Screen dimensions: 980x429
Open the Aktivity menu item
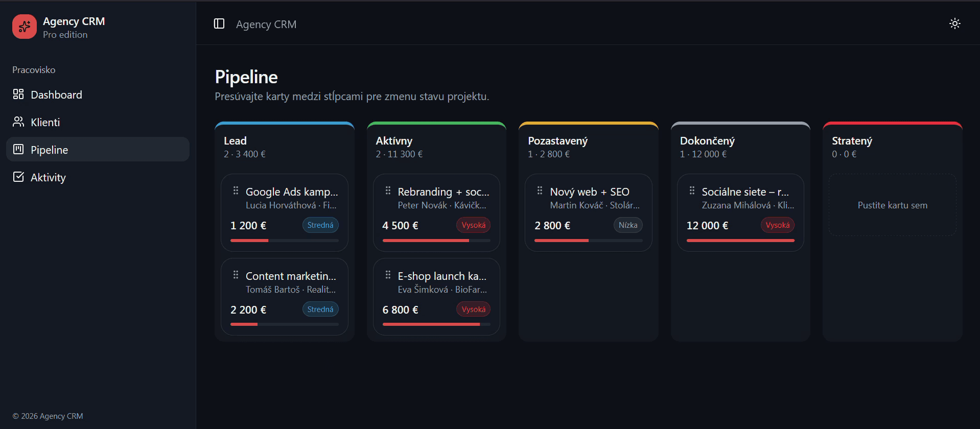click(98, 177)
